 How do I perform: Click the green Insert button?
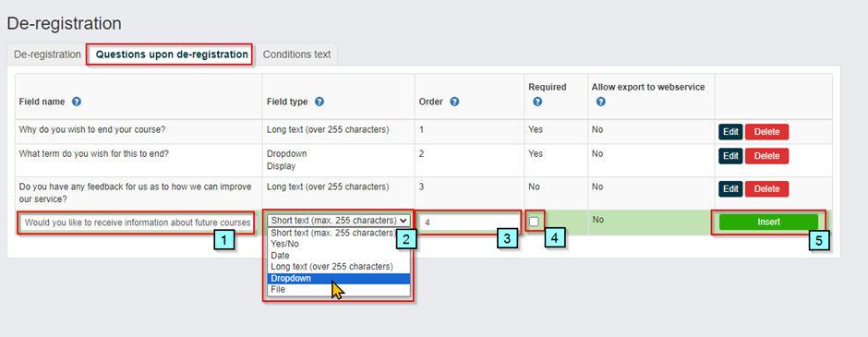[x=768, y=222]
